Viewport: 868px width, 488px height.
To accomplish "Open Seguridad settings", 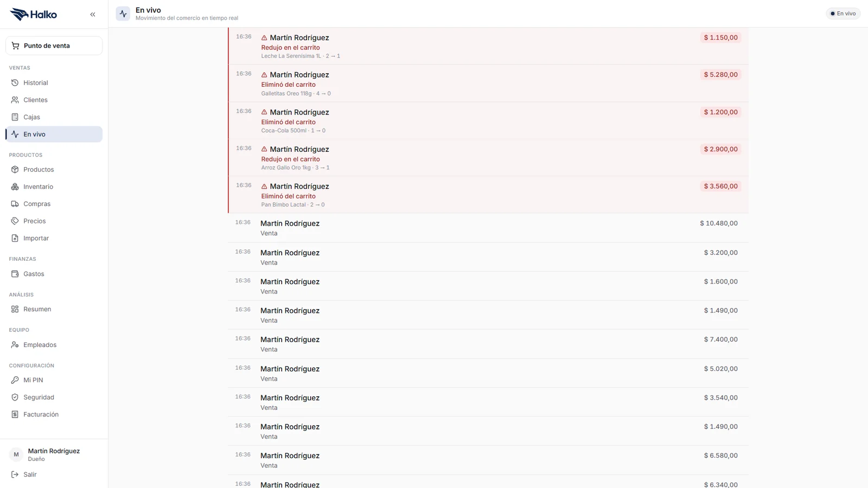I will click(x=54, y=397).
